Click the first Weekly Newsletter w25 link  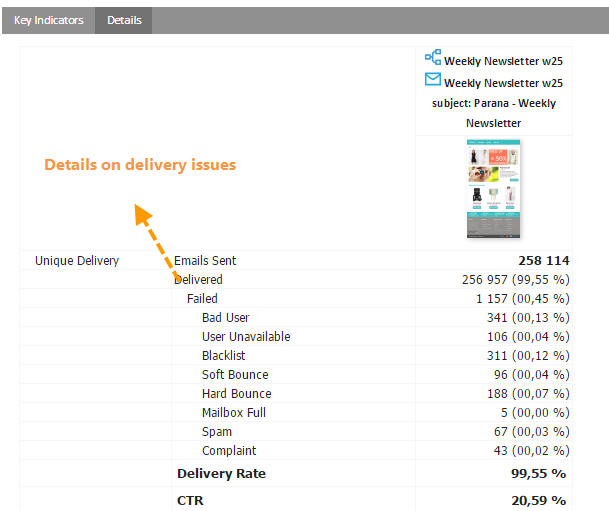[x=503, y=61]
